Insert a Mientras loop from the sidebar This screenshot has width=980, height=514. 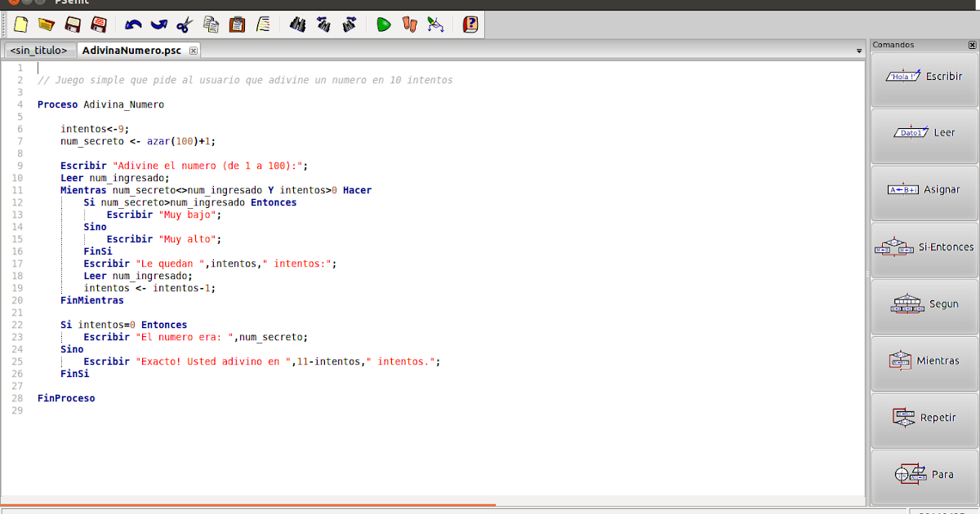tap(924, 361)
